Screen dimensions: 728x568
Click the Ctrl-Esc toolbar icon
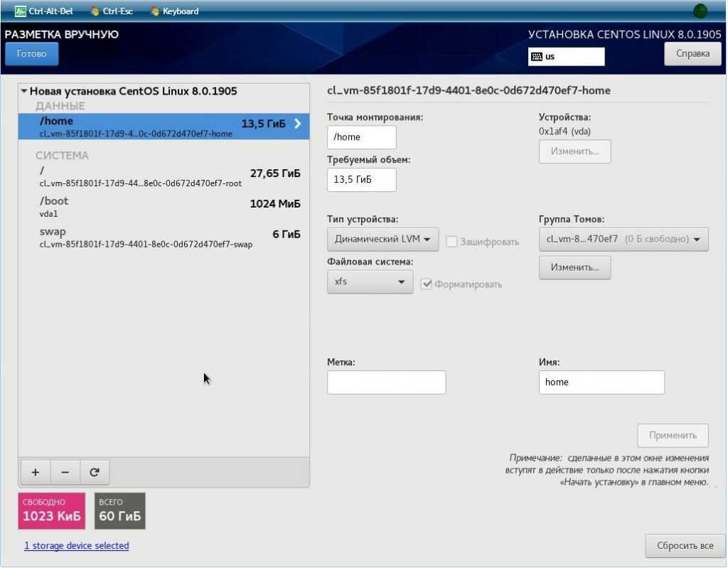pos(95,11)
